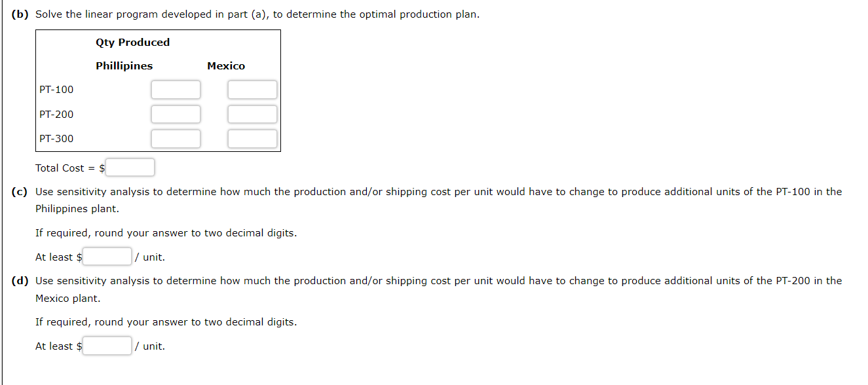Click the bold (d) part marker
Viewport: 868px width, 385px height.
pyautogui.click(x=20, y=281)
